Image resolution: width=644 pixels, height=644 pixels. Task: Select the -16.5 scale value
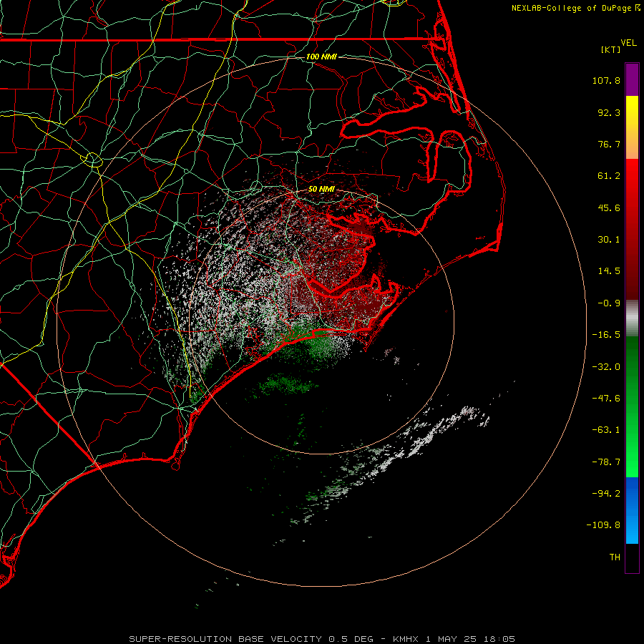(x=606, y=335)
